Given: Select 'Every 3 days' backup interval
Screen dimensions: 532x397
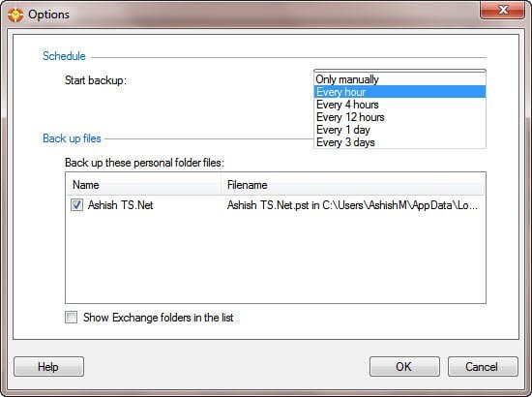Looking at the screenshot, I should tap(399, 142).
